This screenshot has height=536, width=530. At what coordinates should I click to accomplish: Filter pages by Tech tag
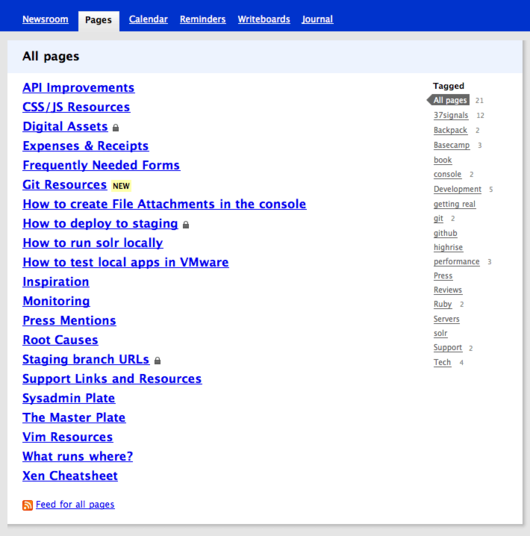tap(442, 362)
